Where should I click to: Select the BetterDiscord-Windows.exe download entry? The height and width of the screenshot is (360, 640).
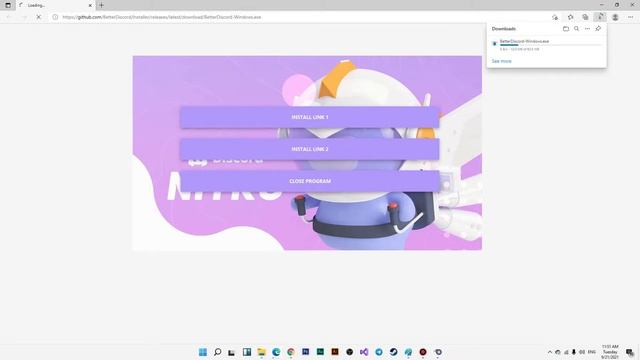pyautogui.click(x=547, y=45)
